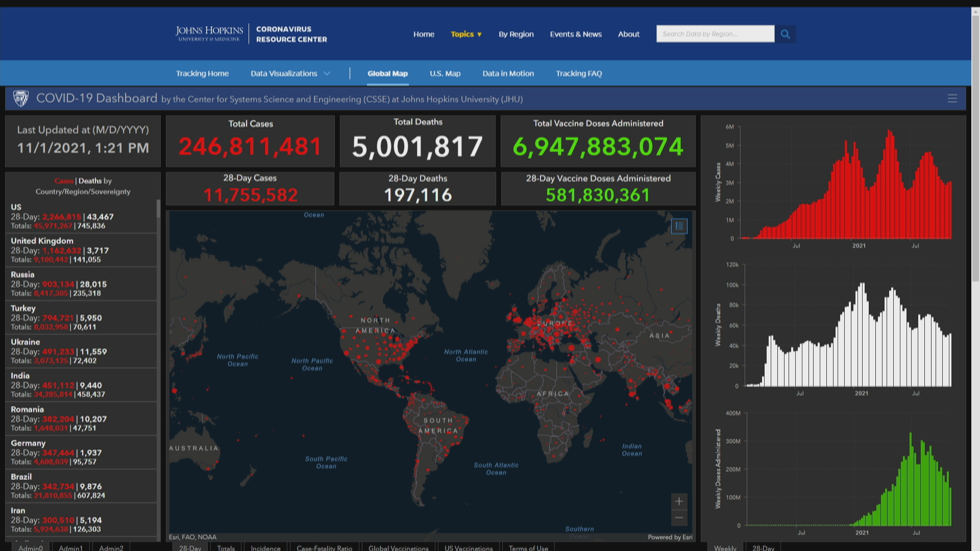
Task: Zoom out on the map with minus
Action: pyautogui.click(x=679, y=517)
